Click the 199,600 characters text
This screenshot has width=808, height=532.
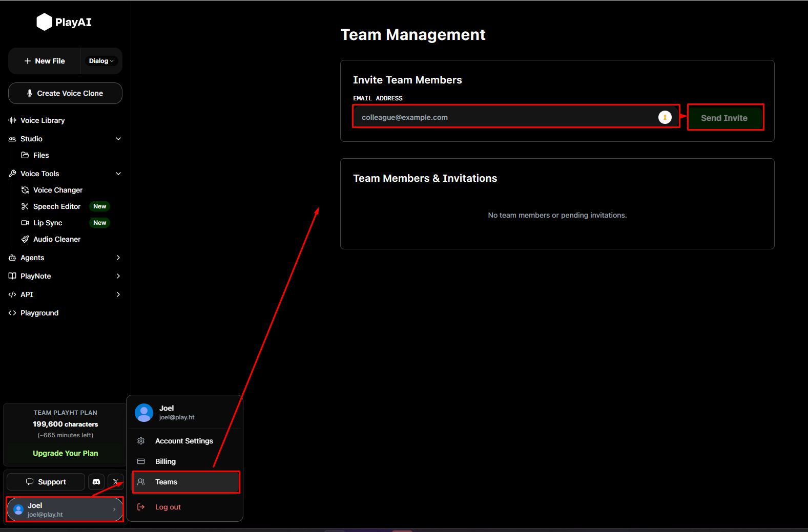pyautogui.click(x=65, y=424)
